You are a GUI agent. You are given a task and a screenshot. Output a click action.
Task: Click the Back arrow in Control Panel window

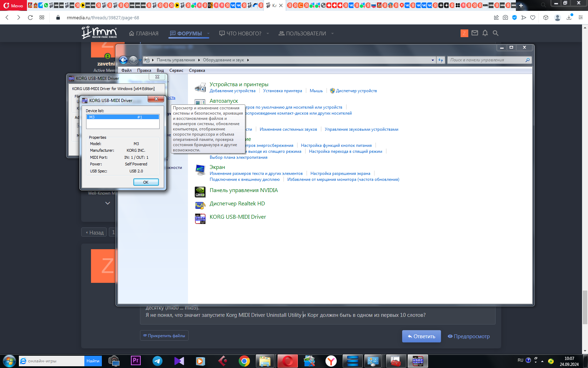(x=123, y=60)
